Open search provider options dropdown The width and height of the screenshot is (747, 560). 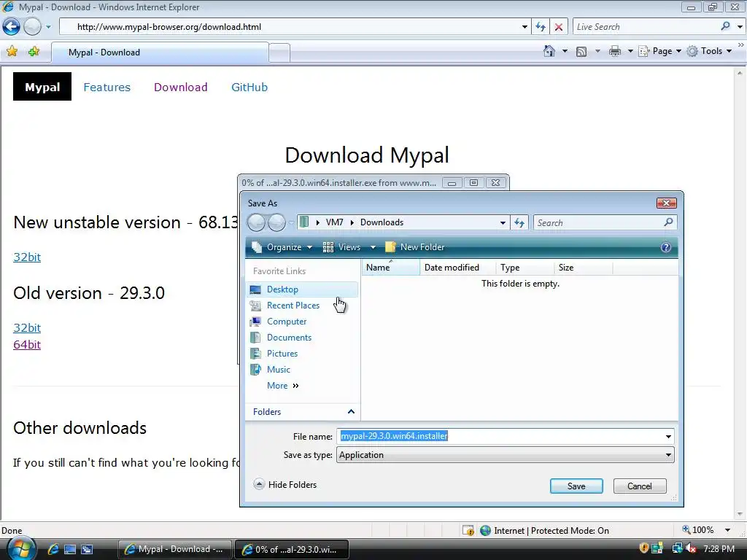740,27
